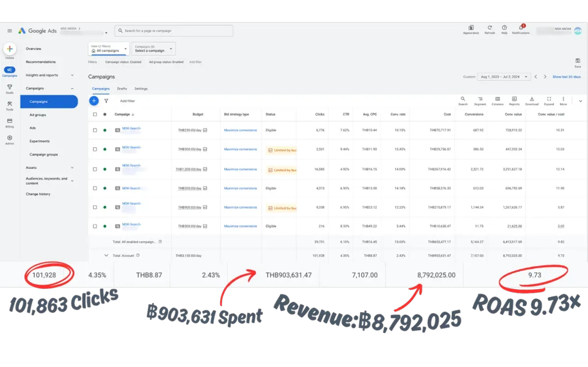Image resolution: width=588 pixels, height=367 pixels.
Task: Open the Segment icon
Action: 480,99
